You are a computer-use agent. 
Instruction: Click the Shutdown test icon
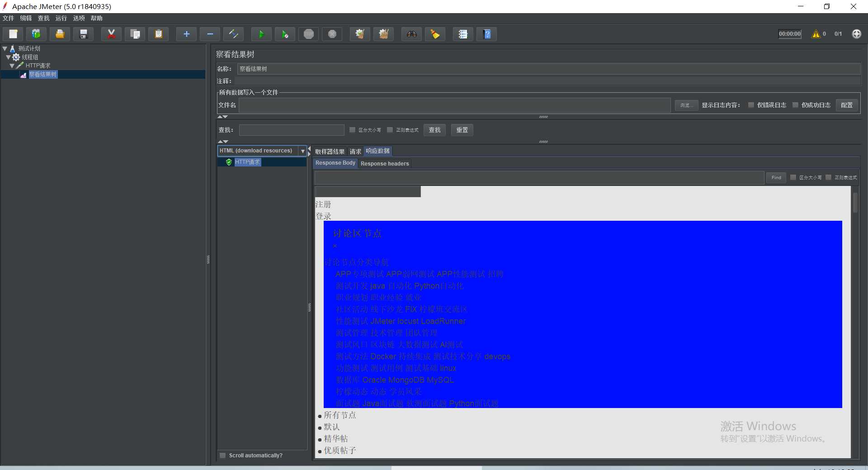click(332, 34)
